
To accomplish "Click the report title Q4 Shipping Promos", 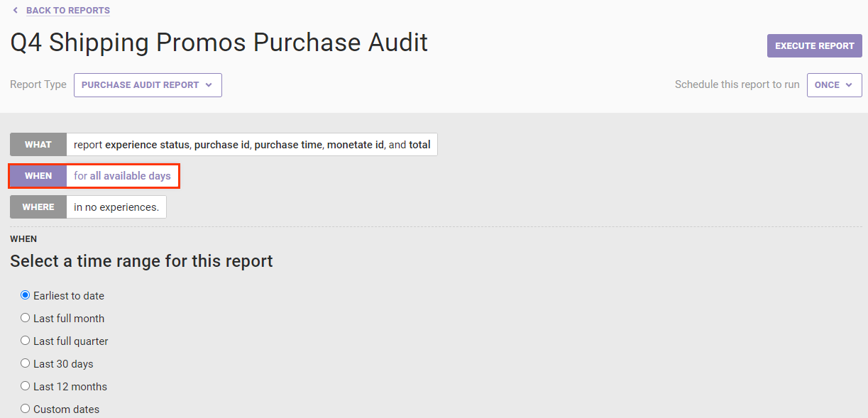I will (219, 43).
